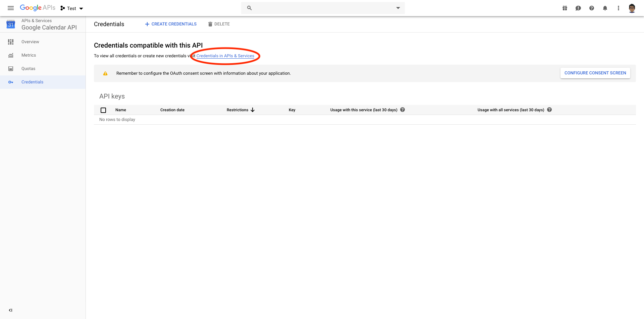Open the notifications bell
This screenshot has width=644, height=319.
pyautogui.click(x=605, y=8)
